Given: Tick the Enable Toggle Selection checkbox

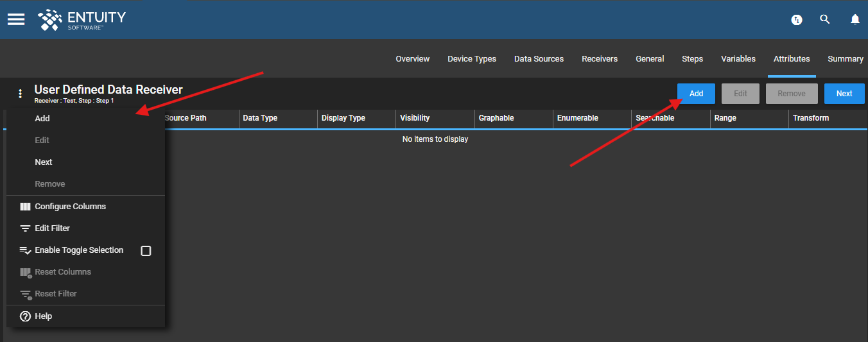Looking at the screenshot, I should 146,251.
